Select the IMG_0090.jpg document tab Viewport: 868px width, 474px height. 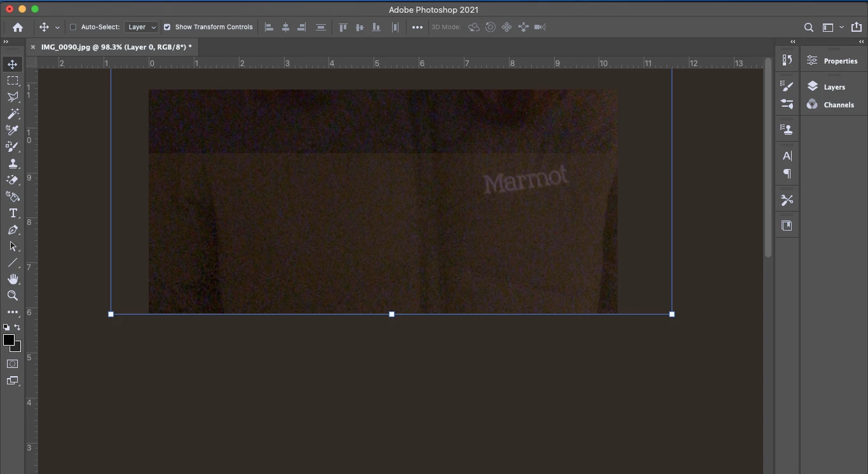point(116,47)
